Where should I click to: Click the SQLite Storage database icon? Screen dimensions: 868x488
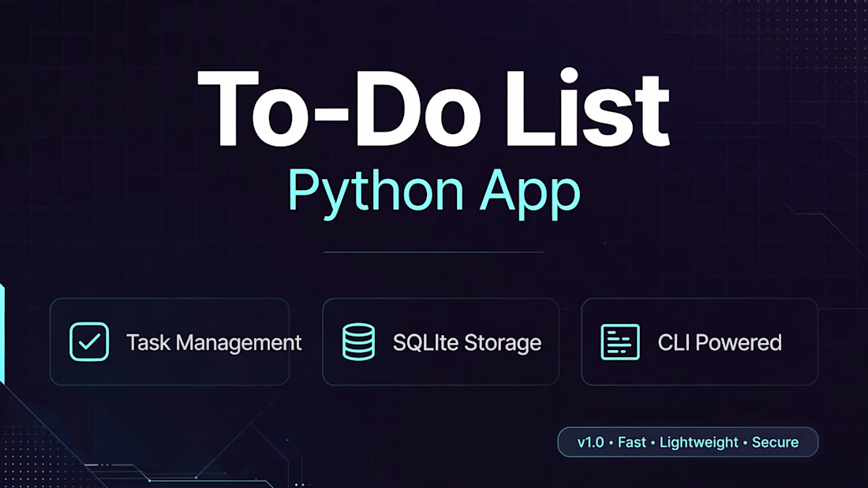[359, 342]
